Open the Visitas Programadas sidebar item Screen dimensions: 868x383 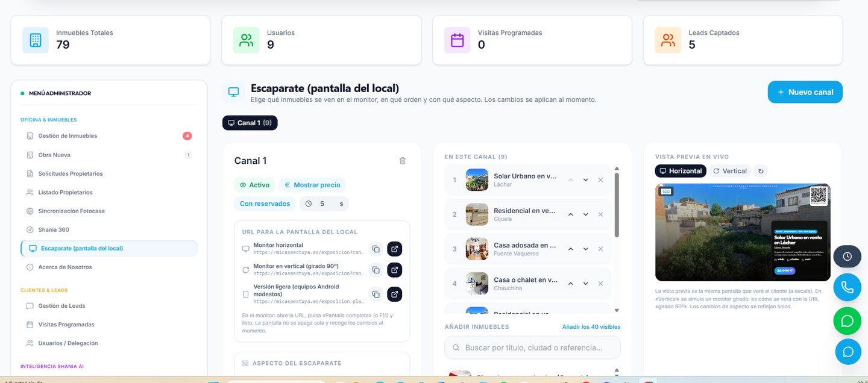pos(109,325)
